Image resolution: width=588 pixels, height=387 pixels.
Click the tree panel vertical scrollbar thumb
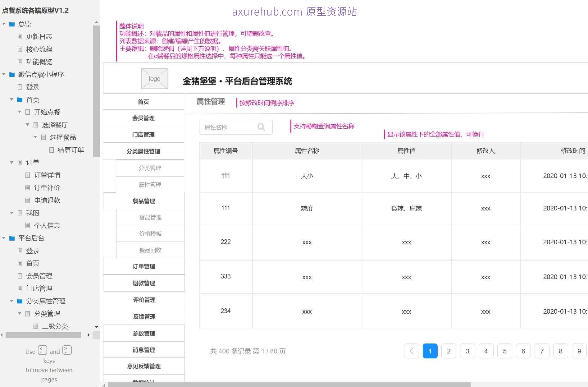pos(96,91)
